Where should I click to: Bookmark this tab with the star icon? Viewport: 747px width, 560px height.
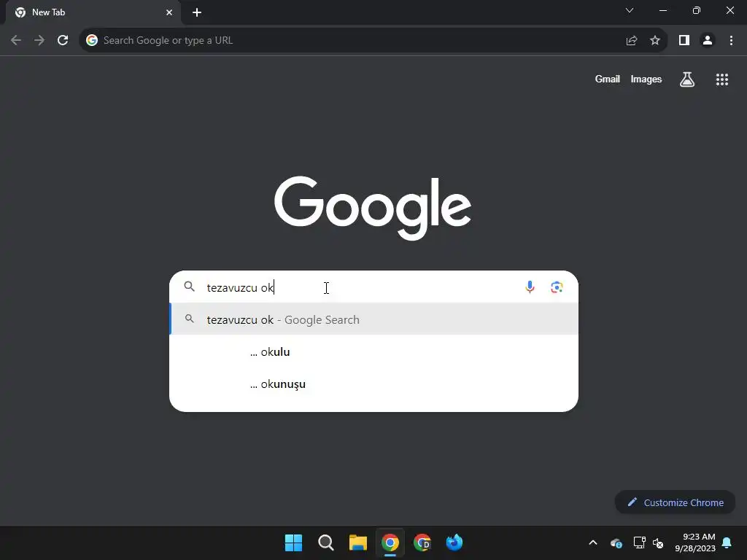pos(655,41)
